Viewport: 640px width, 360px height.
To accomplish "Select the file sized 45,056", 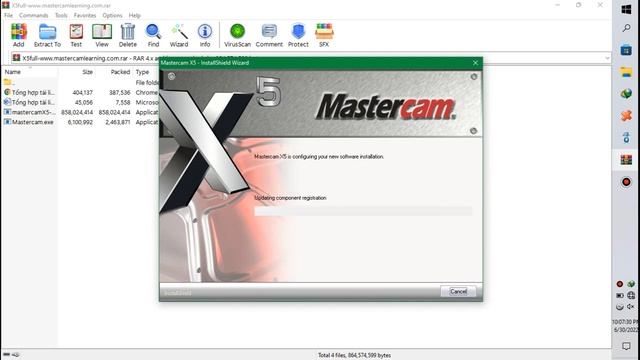I will pyautogui.click(x=81, y=102).
